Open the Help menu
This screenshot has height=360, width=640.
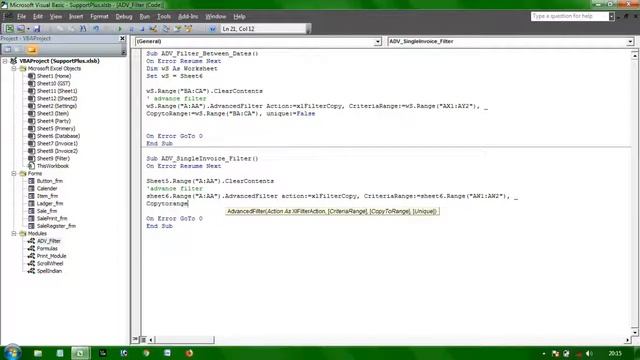(239, 17)
